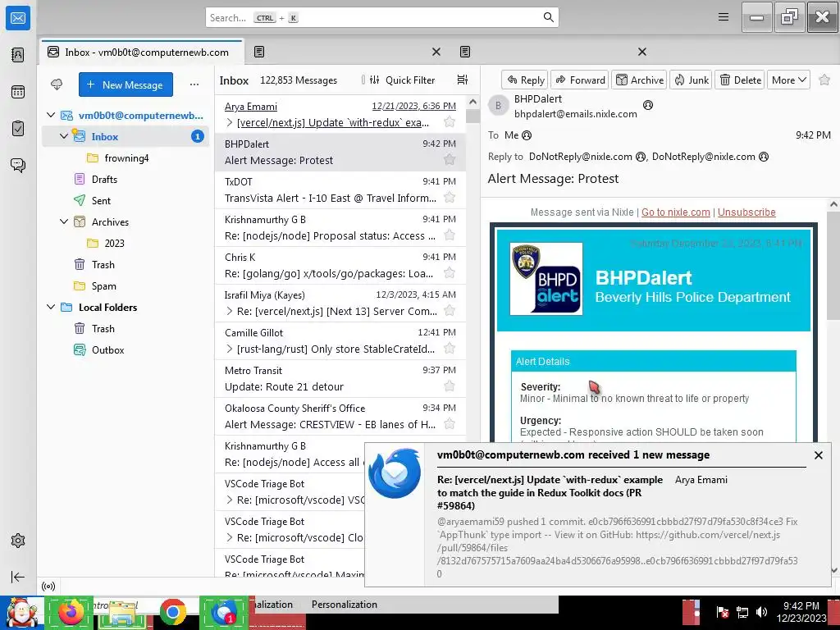Star the Camille Gillot rust-lang email
The height and width of the screenshot is (630, 840).
[x=450, y=348]
